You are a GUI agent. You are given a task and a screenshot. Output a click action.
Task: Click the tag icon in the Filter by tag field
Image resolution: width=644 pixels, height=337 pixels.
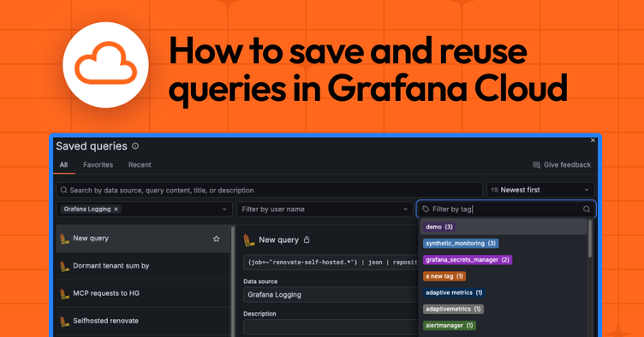coord(426,209)
